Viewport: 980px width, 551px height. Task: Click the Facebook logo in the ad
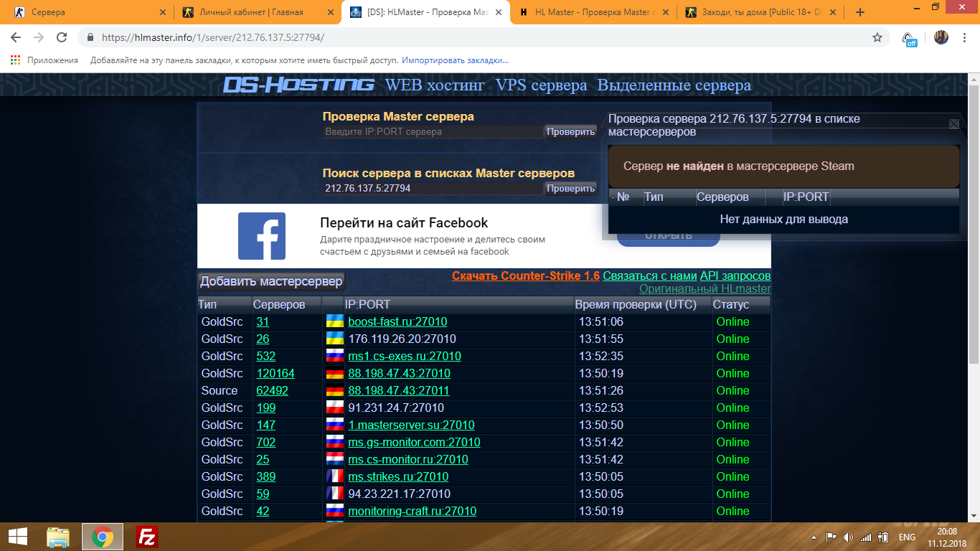[262, 236]
